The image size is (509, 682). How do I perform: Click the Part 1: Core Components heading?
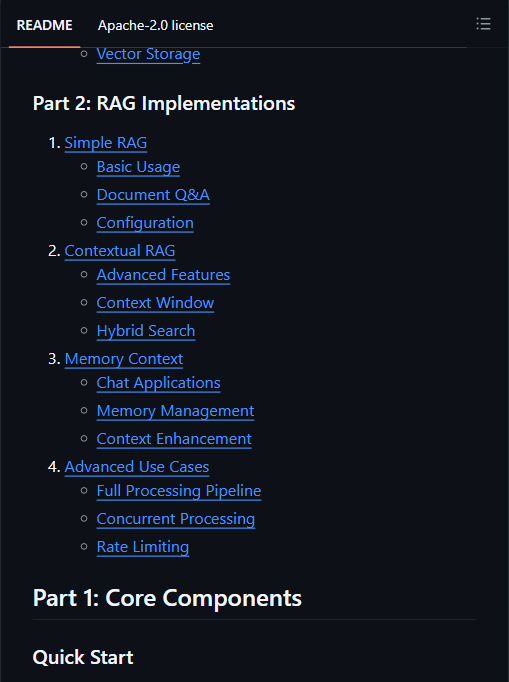167,598
